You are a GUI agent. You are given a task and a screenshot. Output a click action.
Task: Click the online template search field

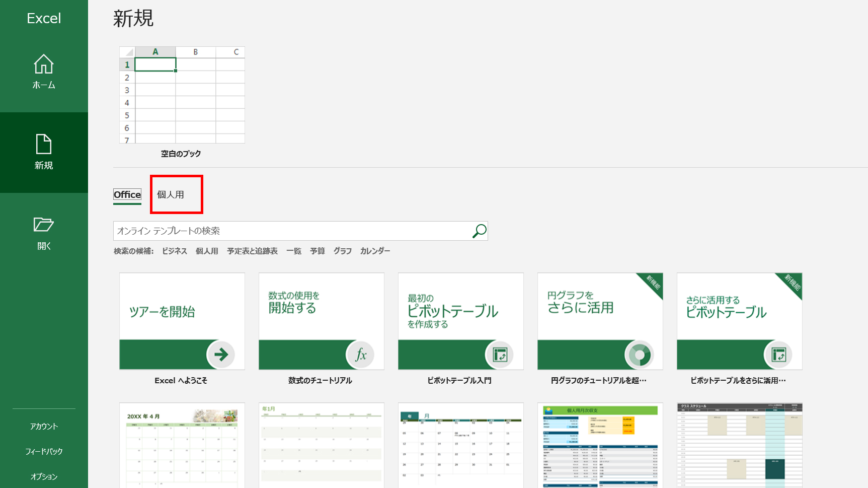click(x=292, y=231)
